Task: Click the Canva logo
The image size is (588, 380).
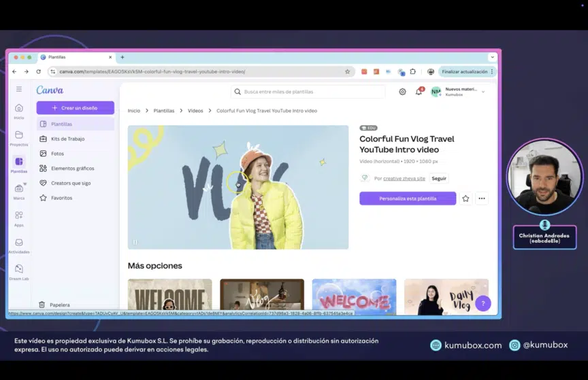Action: pos(50,90)
